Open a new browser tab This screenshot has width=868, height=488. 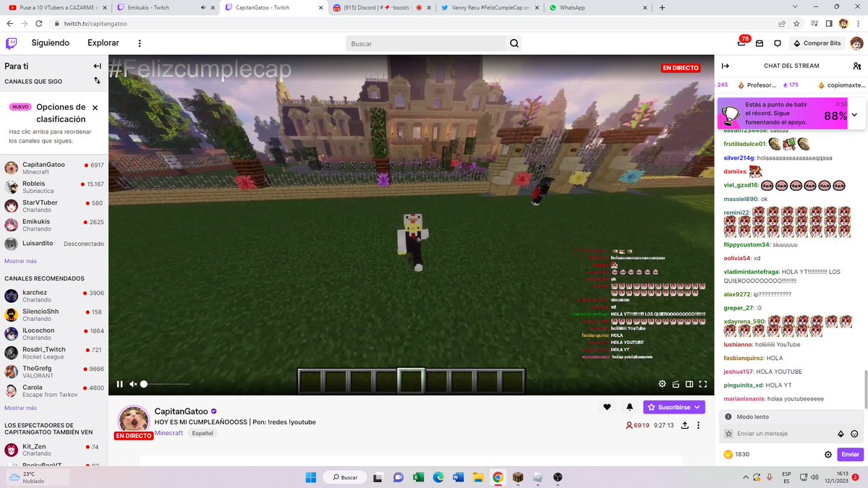(662, 7)
